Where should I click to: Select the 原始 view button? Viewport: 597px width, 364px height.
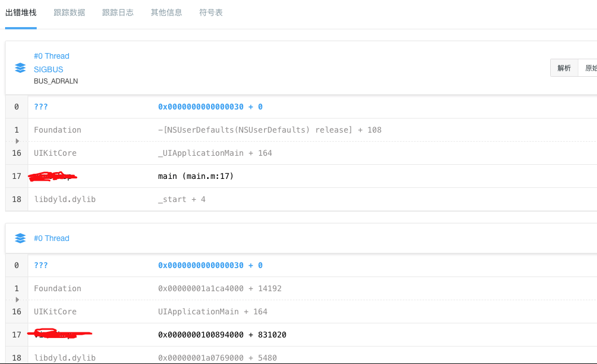tap(588, 68)
